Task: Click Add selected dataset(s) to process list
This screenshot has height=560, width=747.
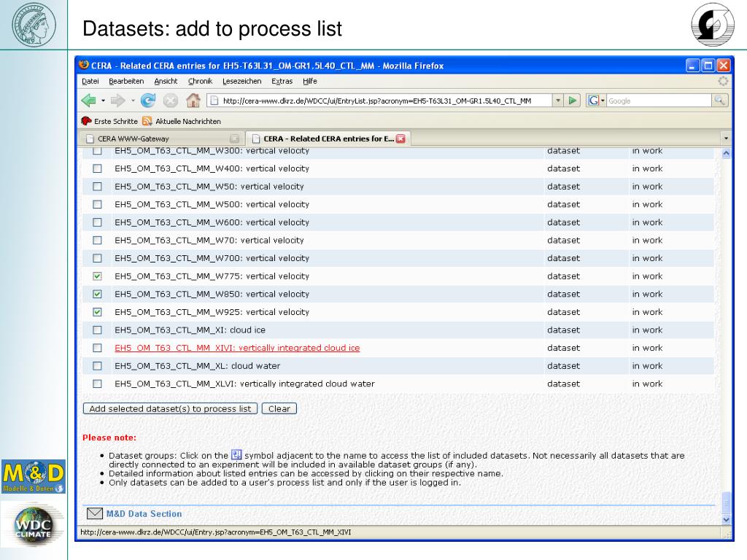Action: (x=170, y=408)
